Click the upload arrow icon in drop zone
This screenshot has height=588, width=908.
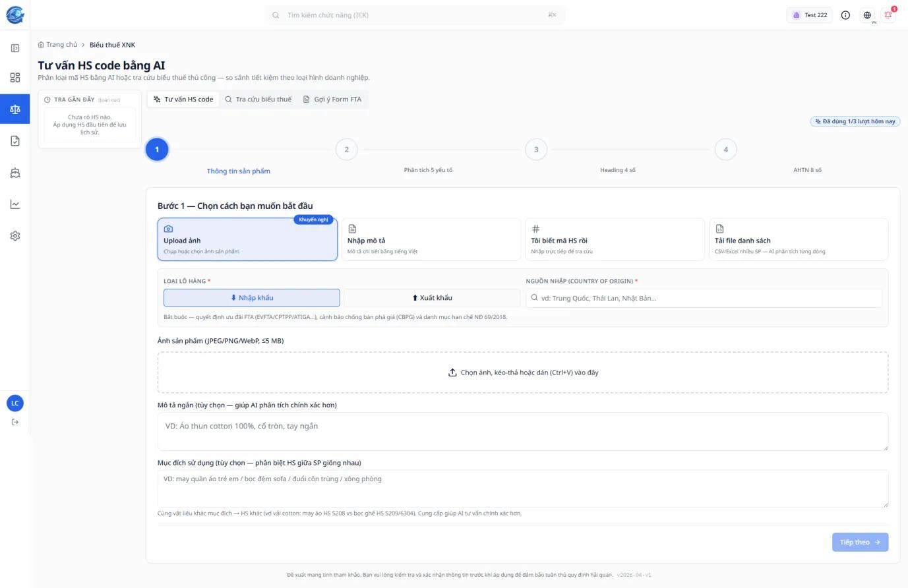(452, 372)
